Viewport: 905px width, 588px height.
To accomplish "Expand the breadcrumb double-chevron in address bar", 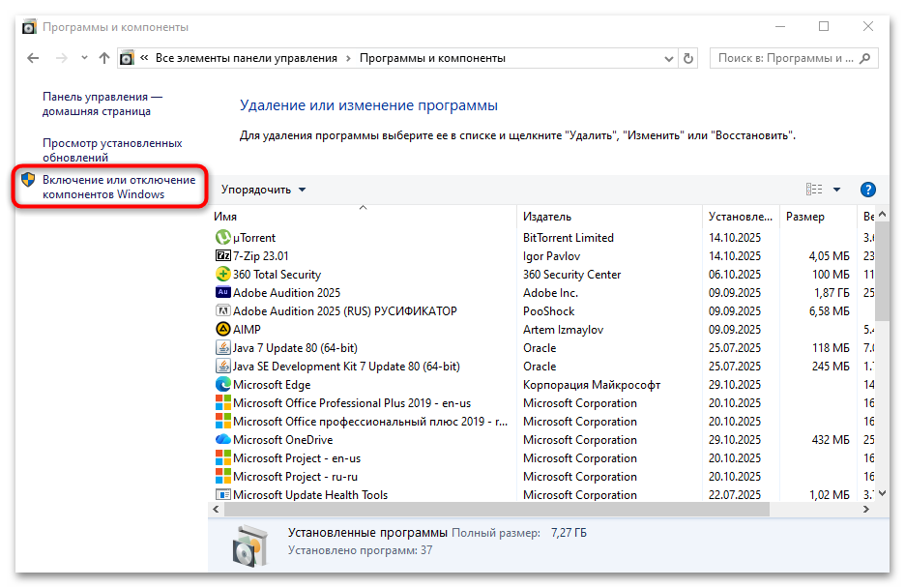I will [144, 58].
